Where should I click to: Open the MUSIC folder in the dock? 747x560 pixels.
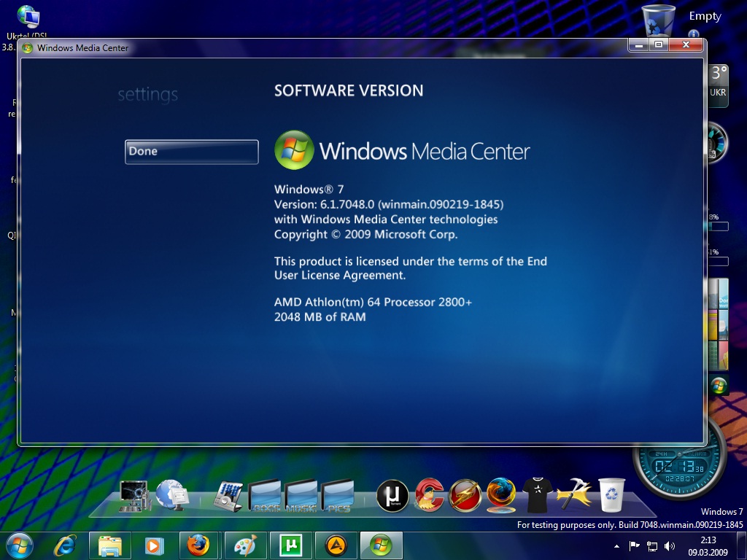(301, 496)
